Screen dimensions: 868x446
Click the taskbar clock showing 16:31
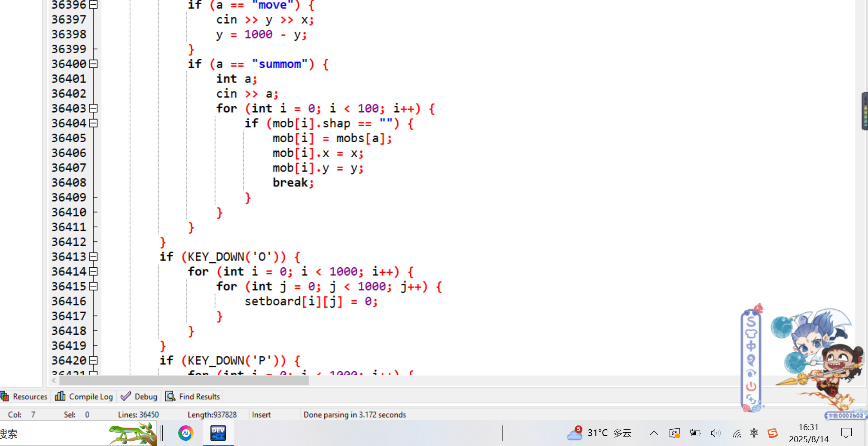click(x=808, y=433)
